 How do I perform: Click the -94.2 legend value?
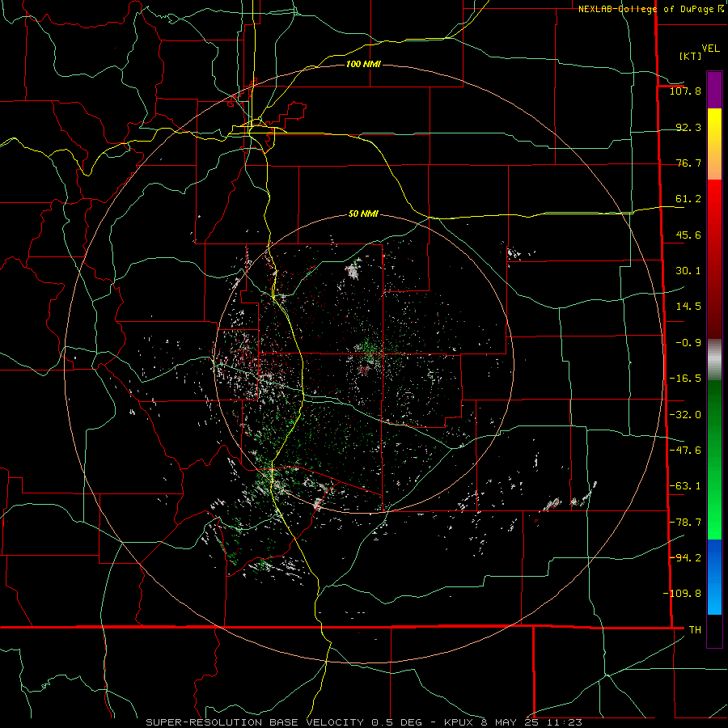click(x=685, y=557)
